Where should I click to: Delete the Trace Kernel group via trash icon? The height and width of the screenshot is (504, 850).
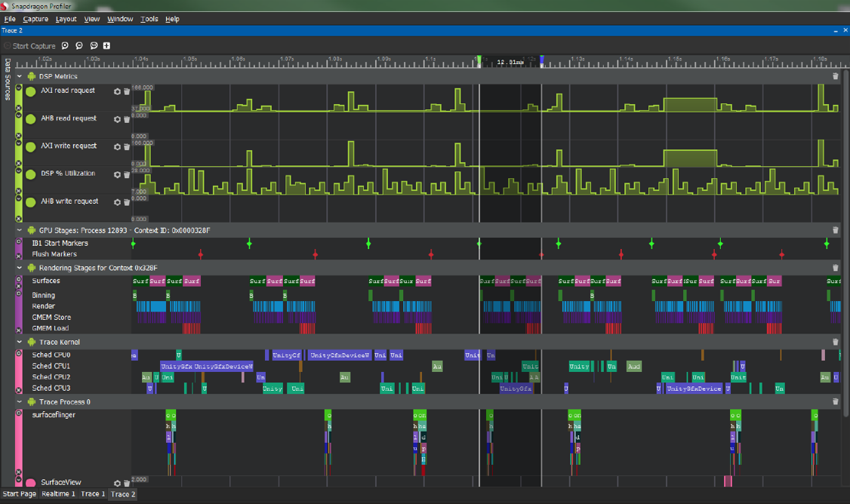(x=836, y=342)
